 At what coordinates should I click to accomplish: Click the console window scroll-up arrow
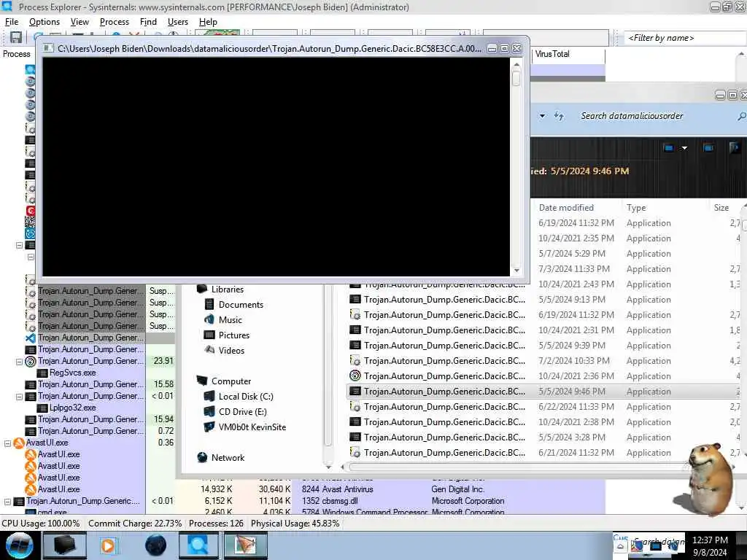[516, 64]
